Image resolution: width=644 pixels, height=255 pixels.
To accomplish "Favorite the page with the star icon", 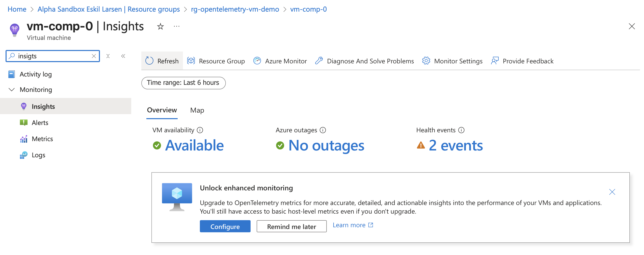I will 160,26.
